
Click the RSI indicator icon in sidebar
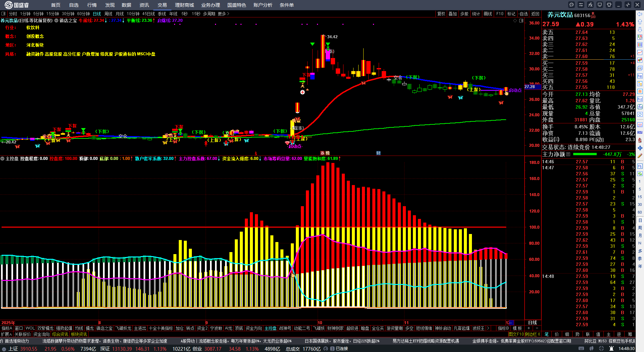coord(640,132)
